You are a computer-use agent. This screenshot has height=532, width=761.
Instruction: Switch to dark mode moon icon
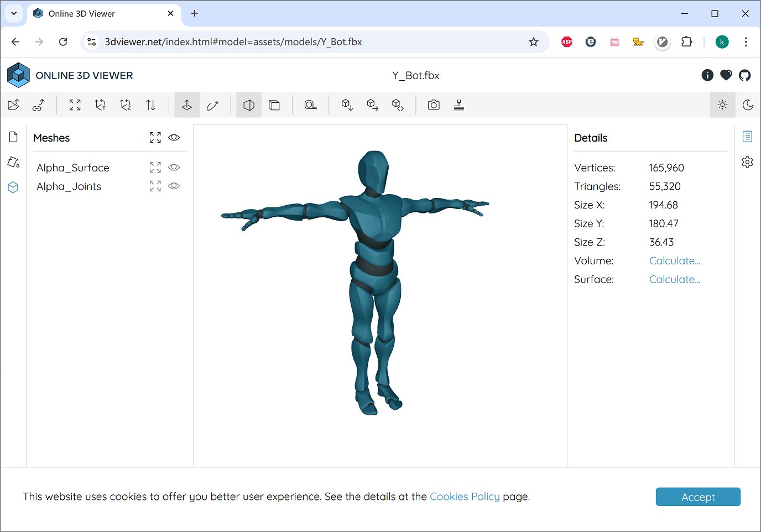tap(748, 105)
